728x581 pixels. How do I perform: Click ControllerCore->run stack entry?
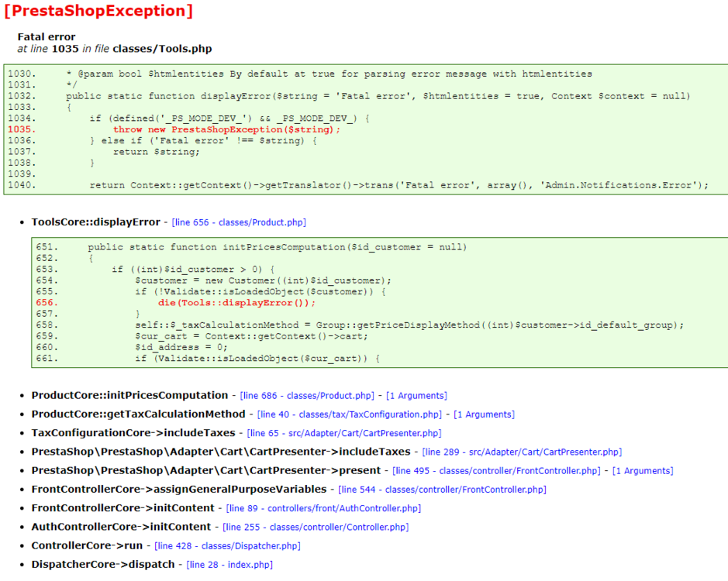[x=87, y=545]
